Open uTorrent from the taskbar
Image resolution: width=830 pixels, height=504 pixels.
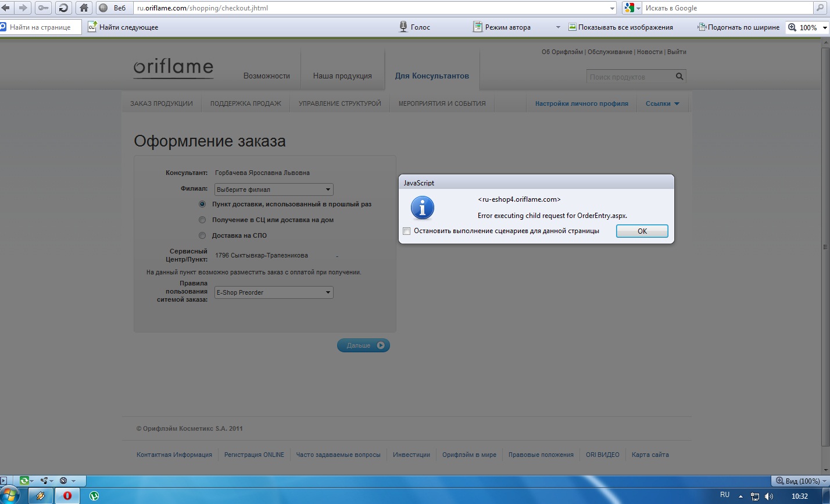[94, 496]
